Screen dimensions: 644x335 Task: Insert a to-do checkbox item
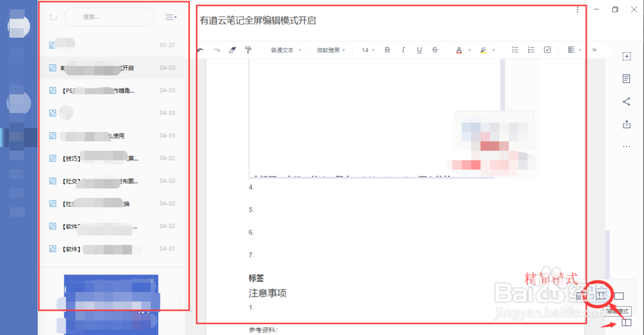547,50
